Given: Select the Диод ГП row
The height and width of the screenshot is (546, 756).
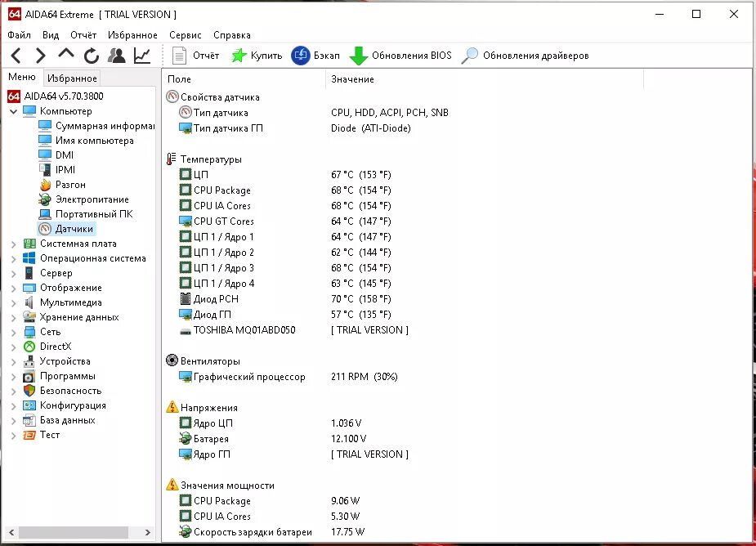Looking at the screenshot, I should coord(284,314).
